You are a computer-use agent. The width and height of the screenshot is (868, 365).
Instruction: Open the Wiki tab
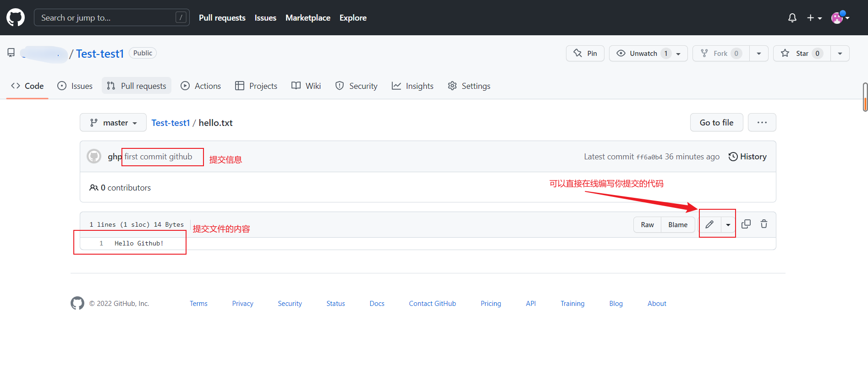click(x=306, y=86)
